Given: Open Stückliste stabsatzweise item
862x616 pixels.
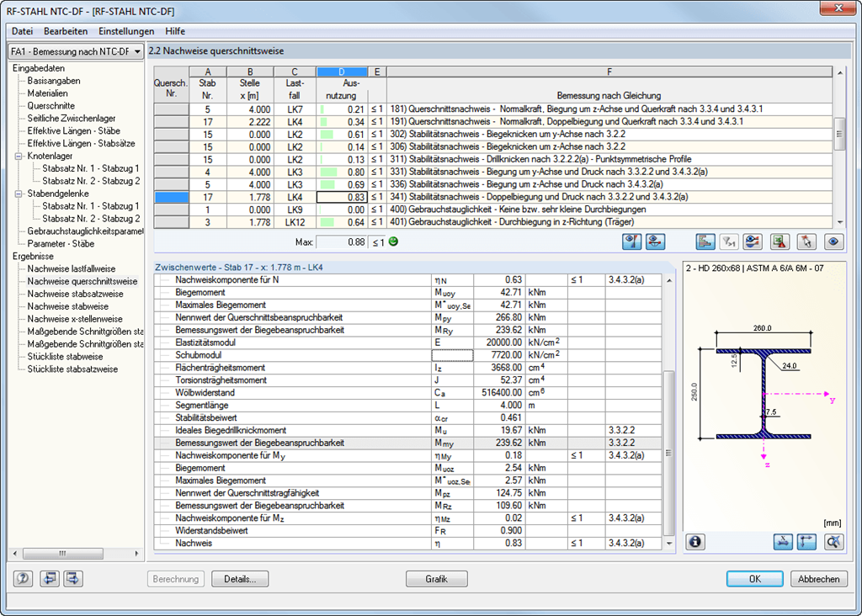Looking at the screenshot, I should tap(72, 369).
